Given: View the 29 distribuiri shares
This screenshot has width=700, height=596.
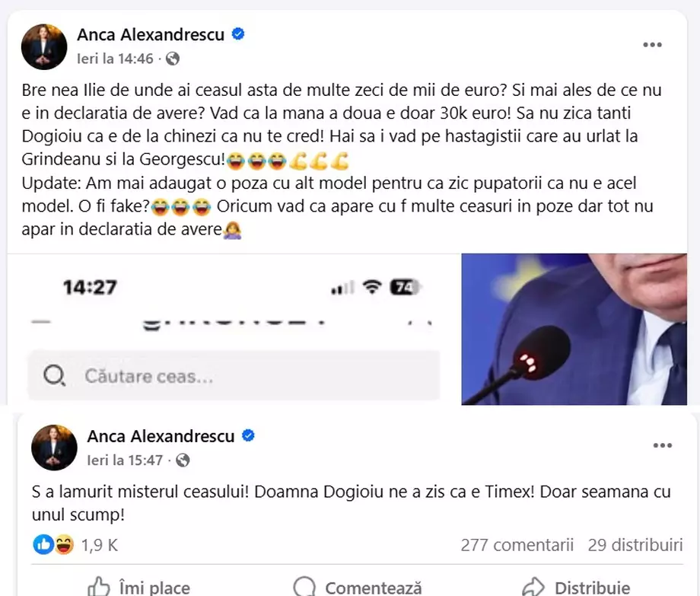Looking at the screenshot, I should point(635,545).
